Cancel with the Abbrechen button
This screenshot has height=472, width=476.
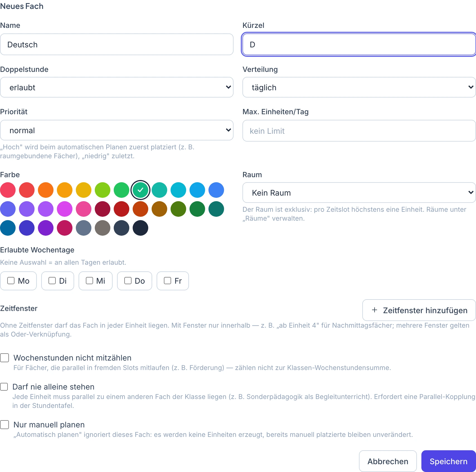(x=388, y=461)
